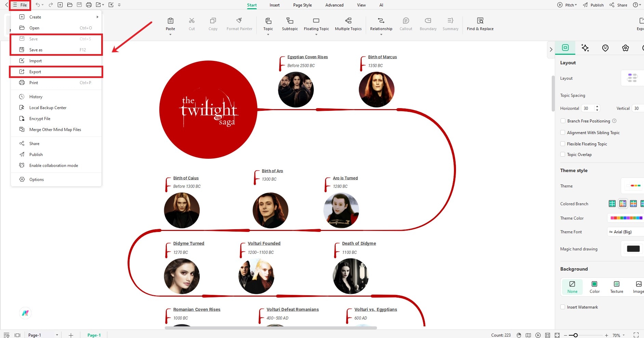644x338 pixels.
Task: Switch to Page Style ribbon tab
Action: coord(303,5)
